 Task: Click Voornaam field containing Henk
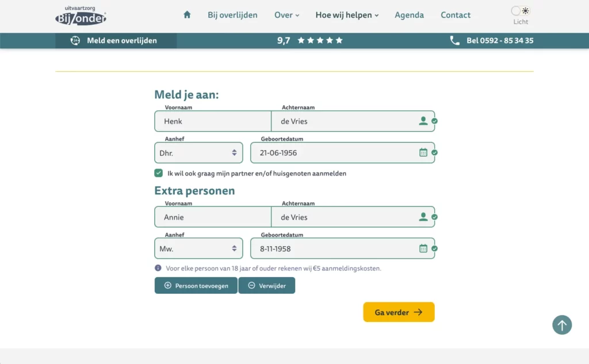pyautogui.click(x=213, y=121)
